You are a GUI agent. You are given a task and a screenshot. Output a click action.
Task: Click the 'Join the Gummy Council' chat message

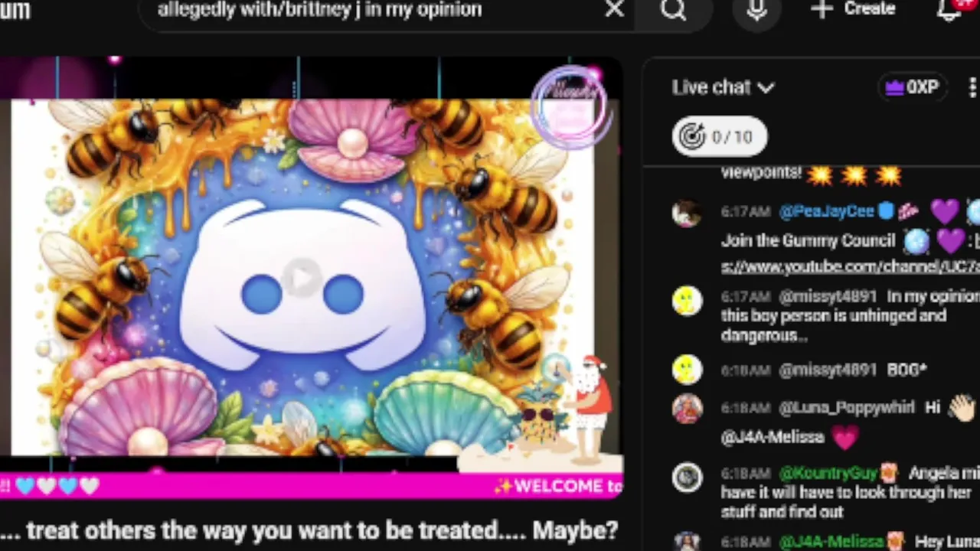pos(808,241)
